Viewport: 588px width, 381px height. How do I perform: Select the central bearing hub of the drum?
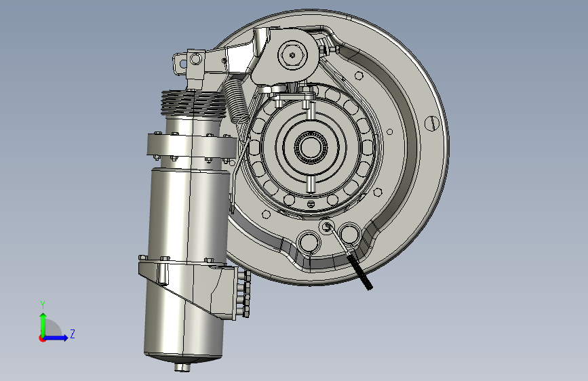pyautogui.click(x=311, y=147)
